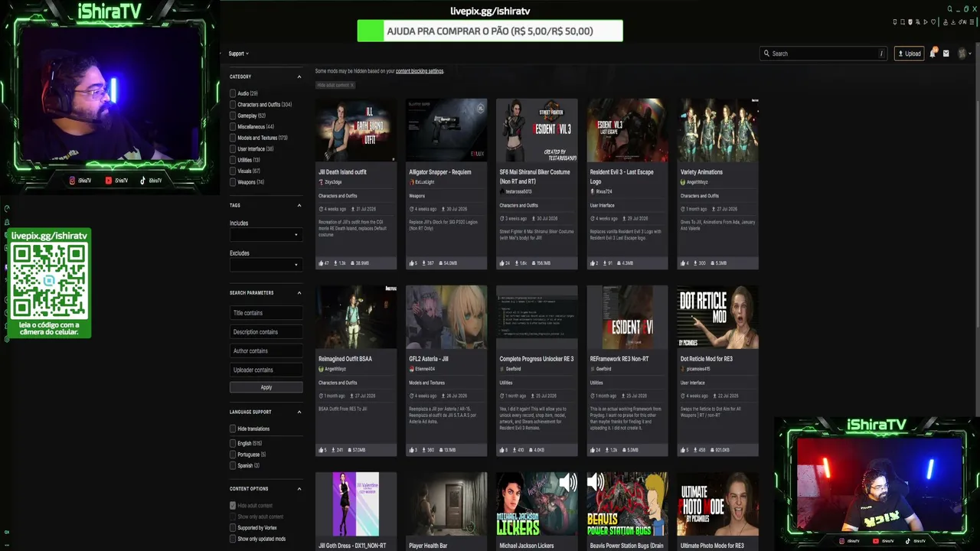Check the Show only updated mods option
Viewport: 980px width, 551px height.
[x=233, y=539]
